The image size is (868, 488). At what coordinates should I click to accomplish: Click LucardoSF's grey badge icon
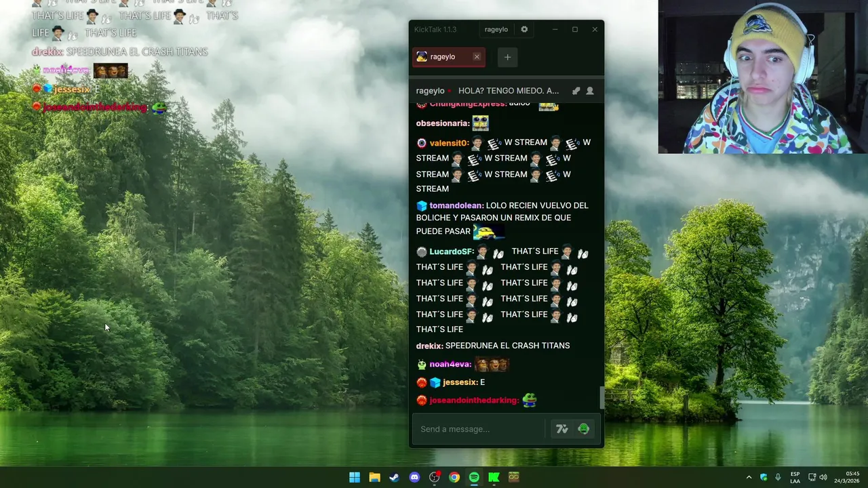click(x=422, y=251)
